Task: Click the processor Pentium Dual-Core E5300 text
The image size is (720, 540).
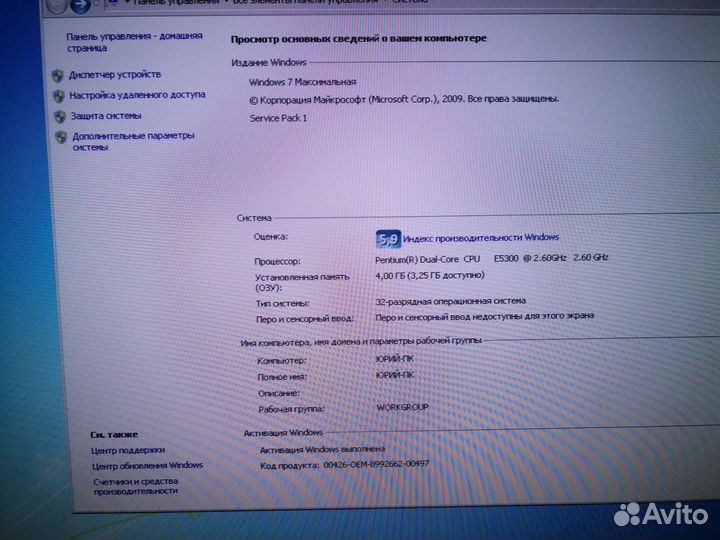Action: point(492,259)
